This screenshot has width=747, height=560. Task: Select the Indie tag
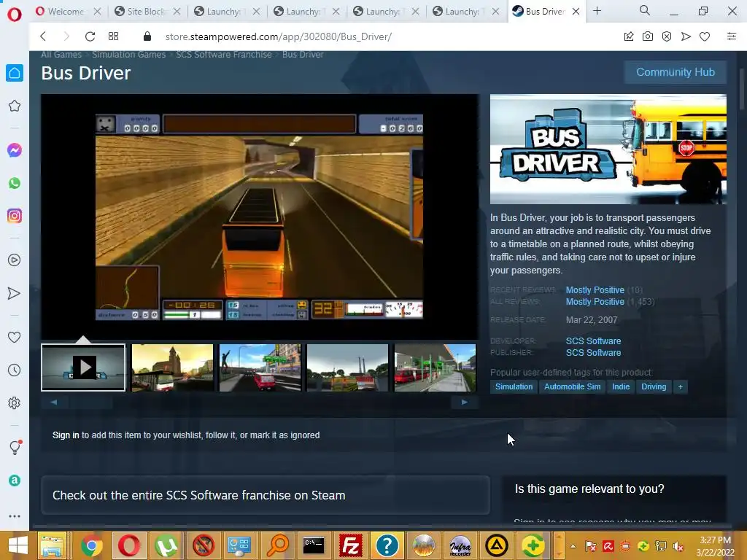pyautogui.click(x=621, y=386)
